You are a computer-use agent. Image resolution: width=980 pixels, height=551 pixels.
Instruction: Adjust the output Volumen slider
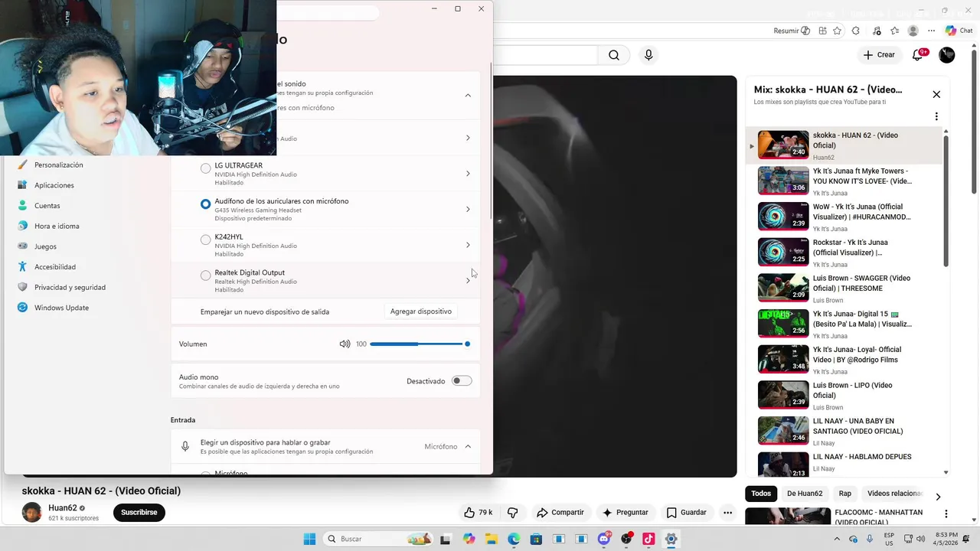pyautogui.click(x=420, y=344)
